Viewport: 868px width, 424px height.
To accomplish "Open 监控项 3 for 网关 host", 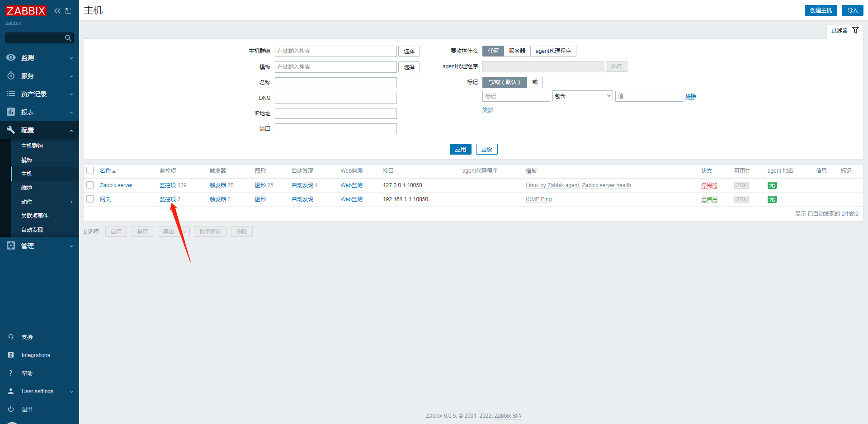I will click(168, 199).
